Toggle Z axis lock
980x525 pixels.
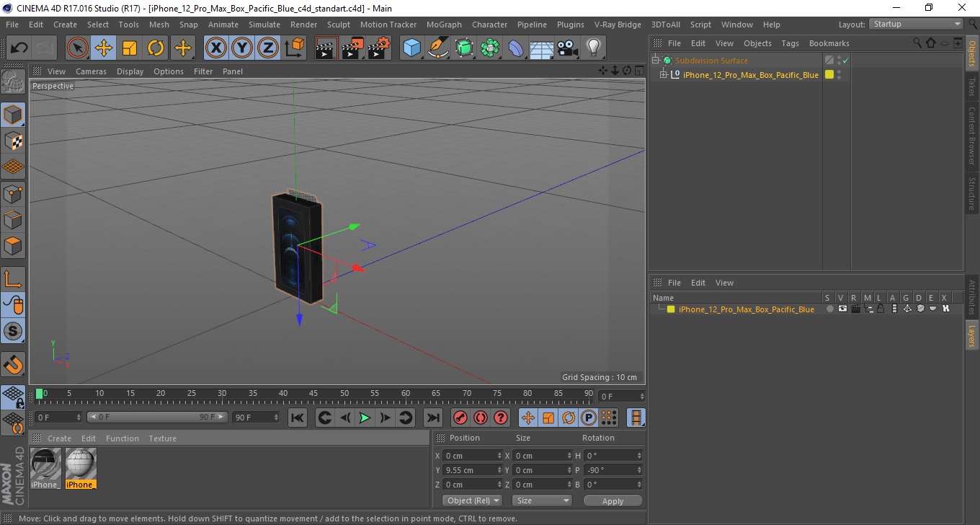[268, 48]
